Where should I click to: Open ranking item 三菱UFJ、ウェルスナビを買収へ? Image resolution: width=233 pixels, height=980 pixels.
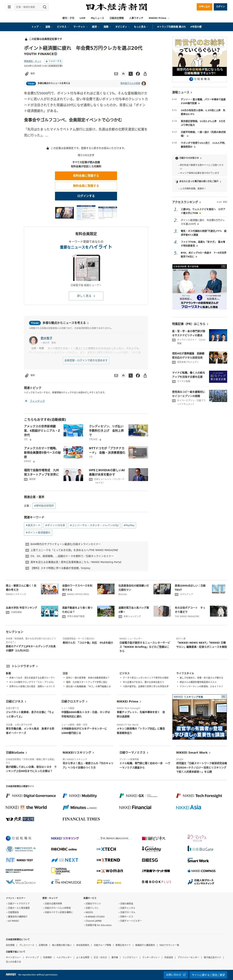coord(203,211)
